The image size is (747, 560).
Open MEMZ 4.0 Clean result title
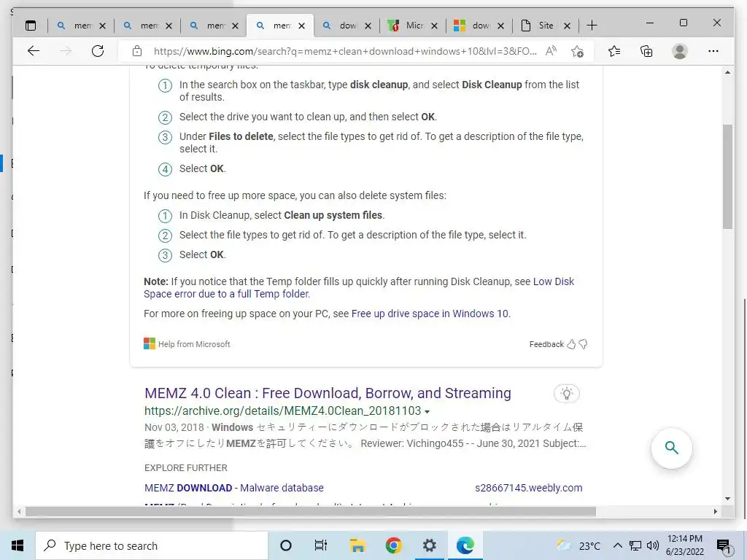click(328, 393)
